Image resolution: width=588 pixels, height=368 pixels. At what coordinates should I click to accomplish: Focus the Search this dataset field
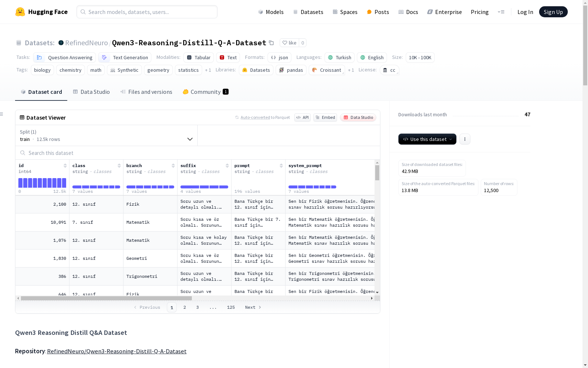pos(198,153)
